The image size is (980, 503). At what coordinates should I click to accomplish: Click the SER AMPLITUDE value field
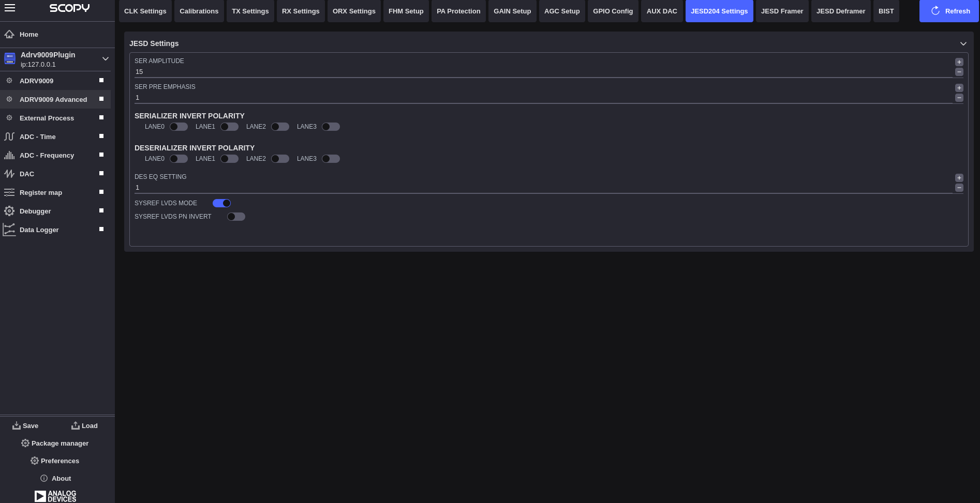pos(543,72)
